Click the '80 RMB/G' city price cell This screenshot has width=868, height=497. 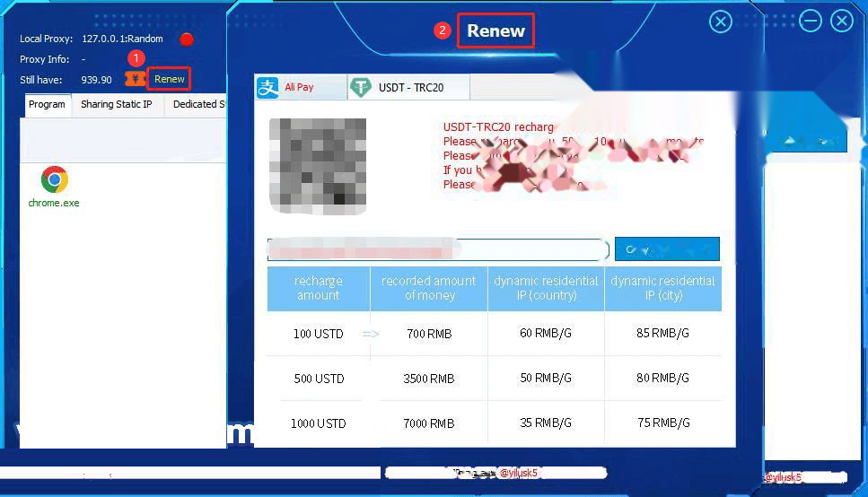662,378
